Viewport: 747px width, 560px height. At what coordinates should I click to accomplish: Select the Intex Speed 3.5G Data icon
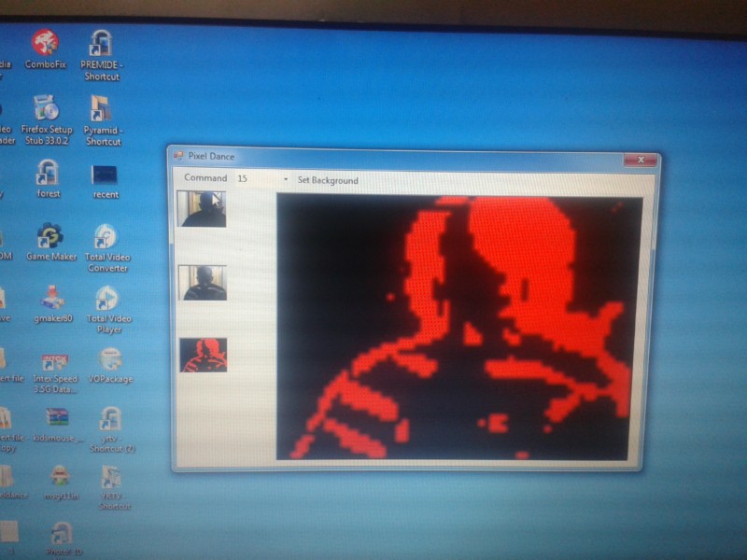click(x=55, y=372)
